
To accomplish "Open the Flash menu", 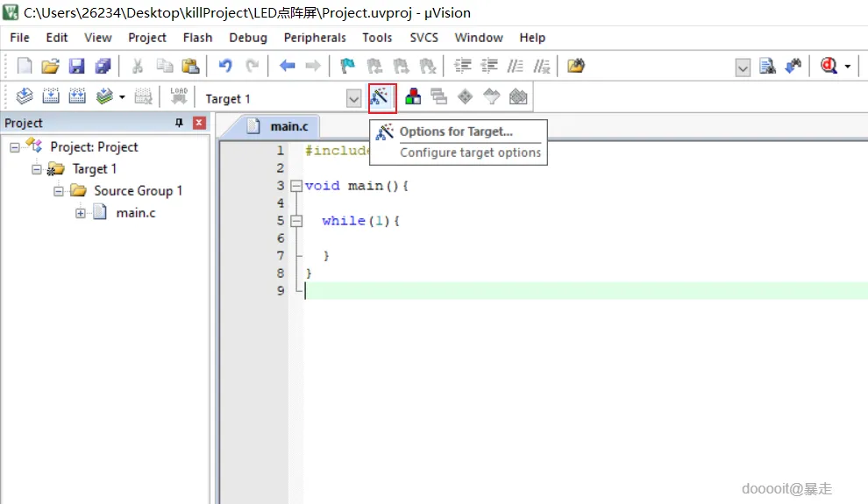I will click(x=197, y=38).
